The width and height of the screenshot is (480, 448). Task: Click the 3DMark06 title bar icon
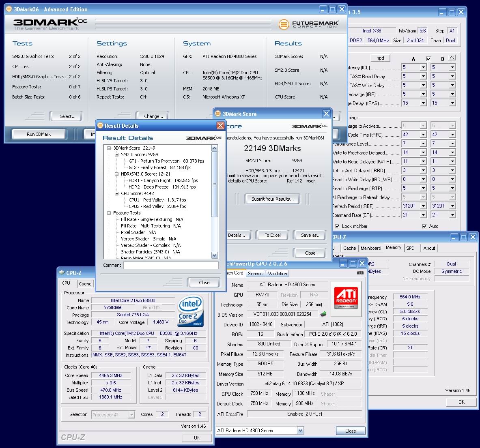click(x=9, y=9)
